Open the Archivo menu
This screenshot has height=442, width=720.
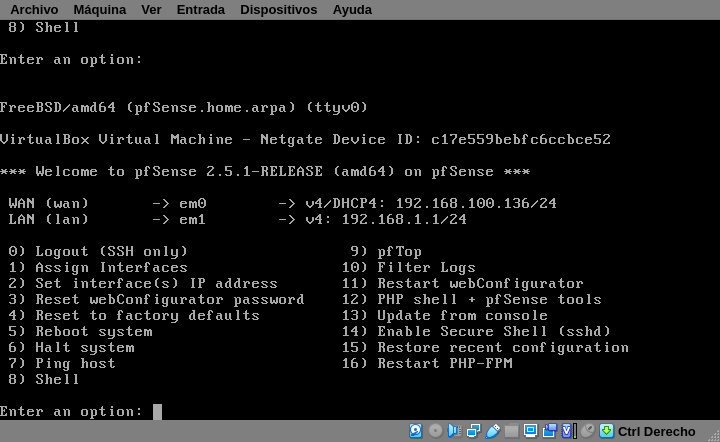click(x=34, y=10)
